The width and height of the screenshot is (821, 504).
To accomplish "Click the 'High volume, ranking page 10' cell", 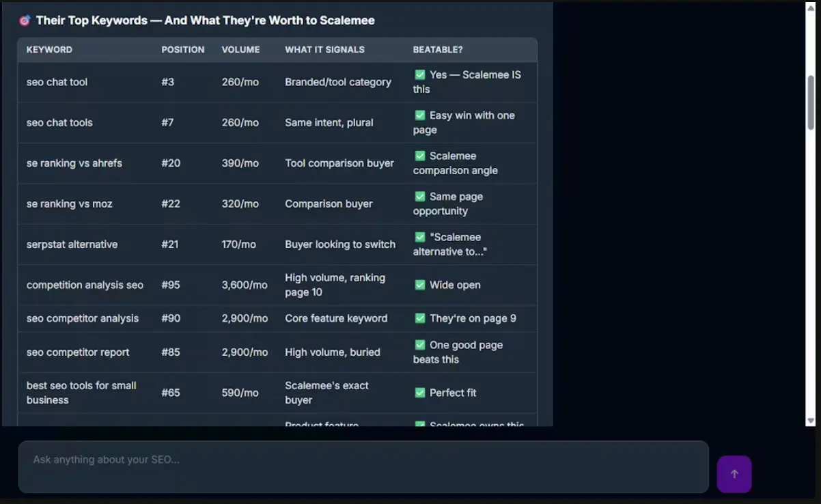I will 335,285.
